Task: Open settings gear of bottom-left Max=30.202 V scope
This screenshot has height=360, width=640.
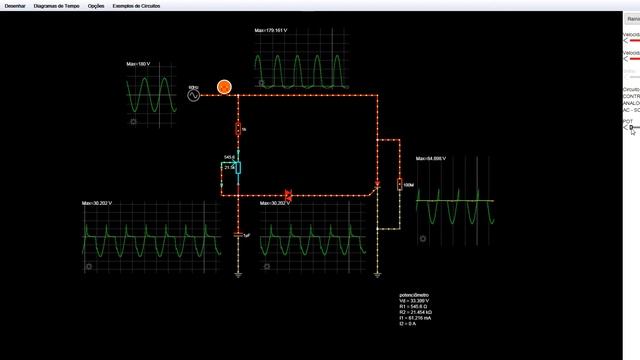Action: 89,267
